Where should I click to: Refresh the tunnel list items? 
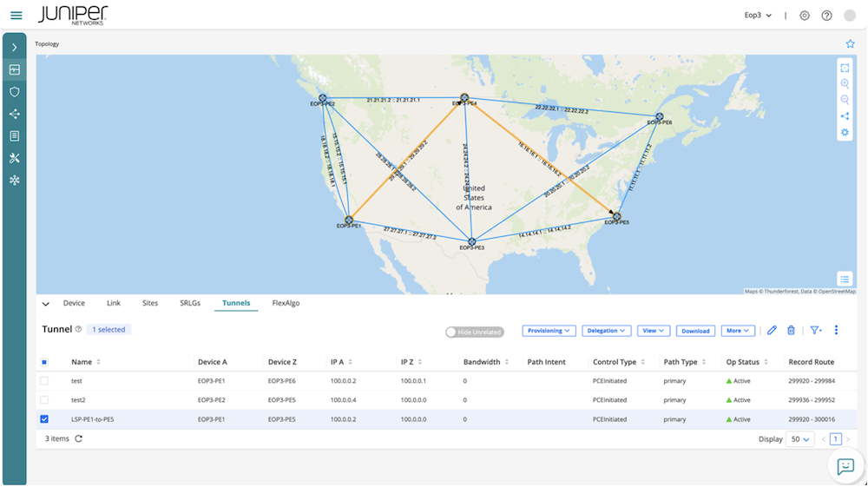[79, 439]
